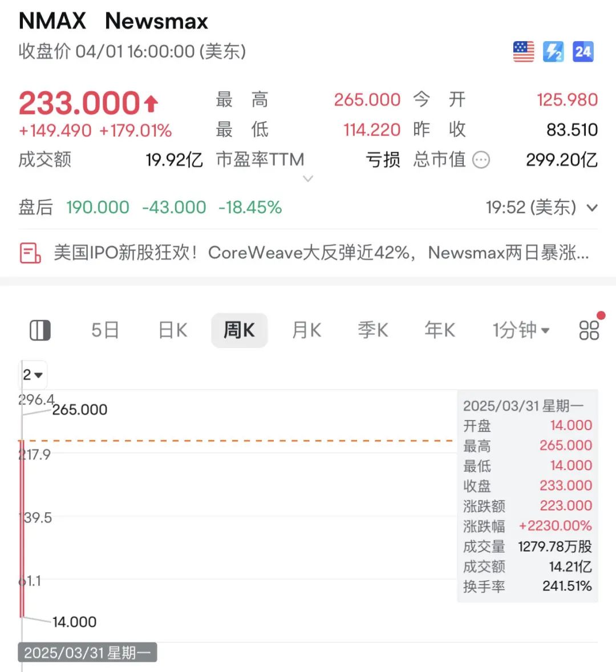Tap the 换手率 241.51% row in tooltip
616x672 pixels.
click(528, 586)
